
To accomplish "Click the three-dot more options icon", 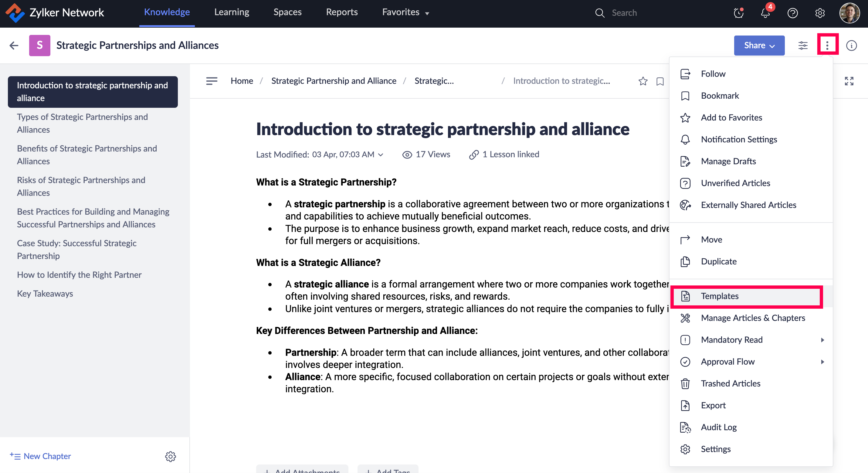I will [x=827, y=45].
